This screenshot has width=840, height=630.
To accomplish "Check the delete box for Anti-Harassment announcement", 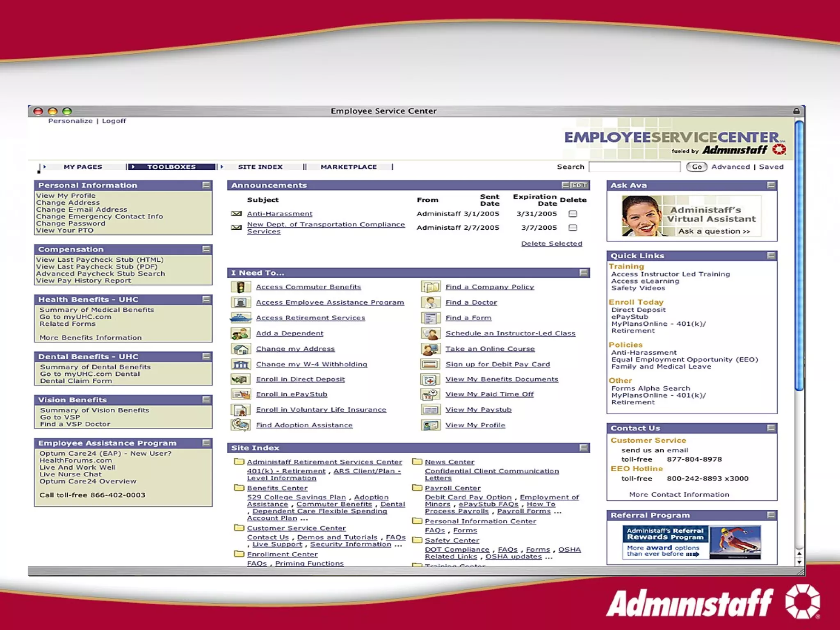I will [573, 214].
